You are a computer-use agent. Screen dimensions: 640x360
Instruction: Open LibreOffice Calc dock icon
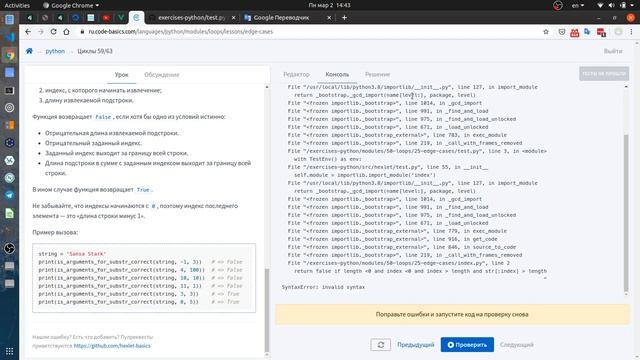tap(9, 213)
